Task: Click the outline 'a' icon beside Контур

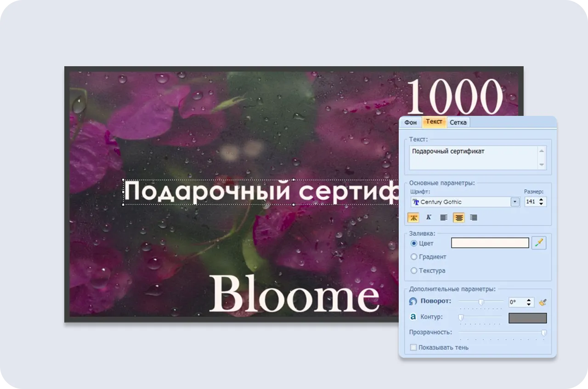Action: click(x=413, y=317)
